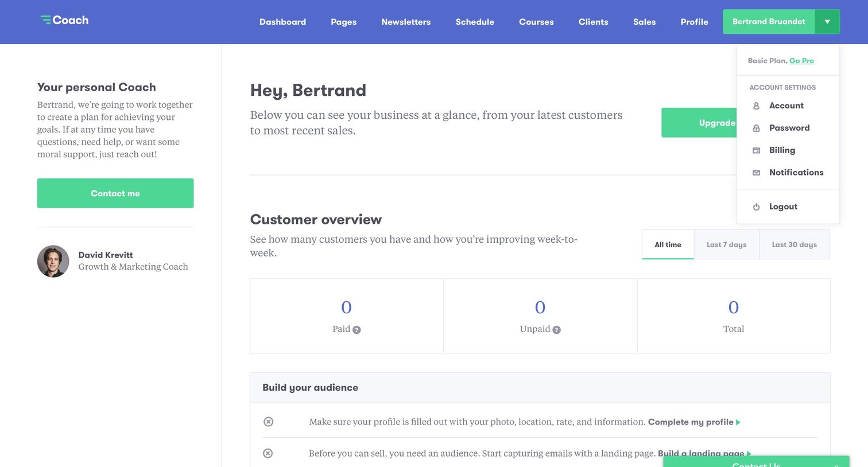Click the Upgrade button
Viewport: 868px width, 467px height.
699,123
